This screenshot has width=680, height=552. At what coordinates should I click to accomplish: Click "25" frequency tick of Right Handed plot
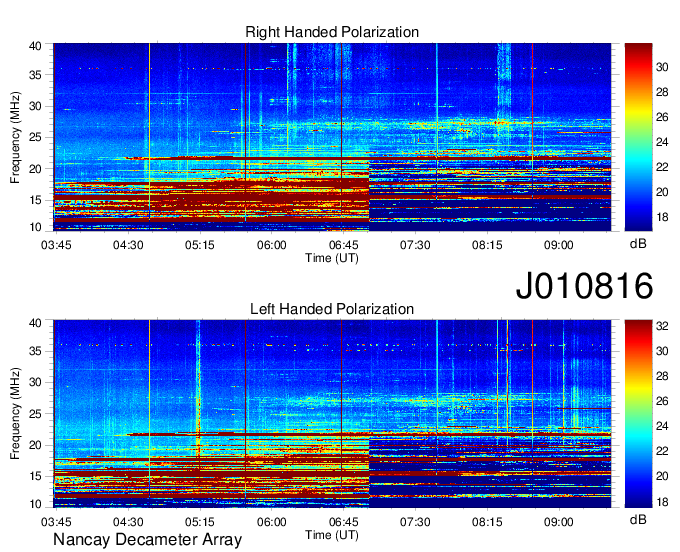pos(35,137)
